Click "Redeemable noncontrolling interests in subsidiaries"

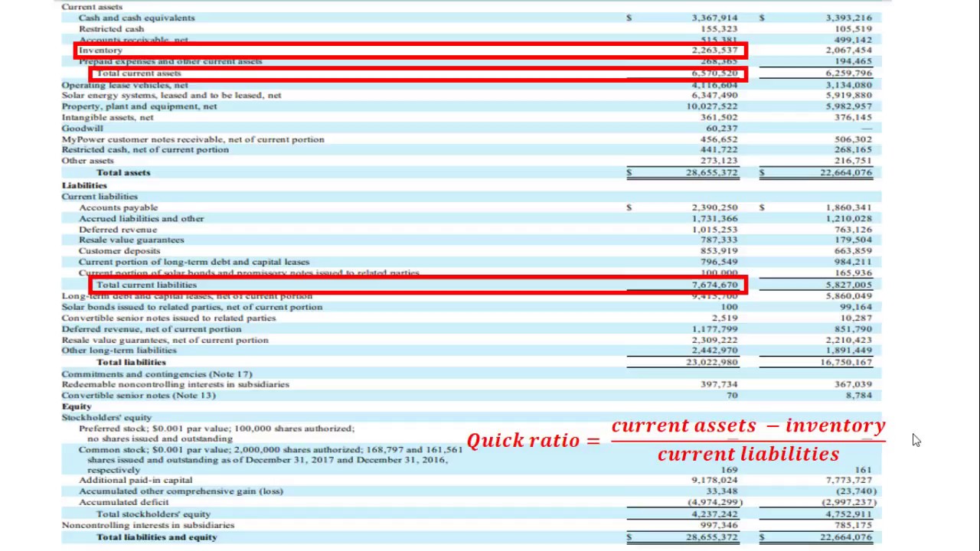click(x=176, y=384)
